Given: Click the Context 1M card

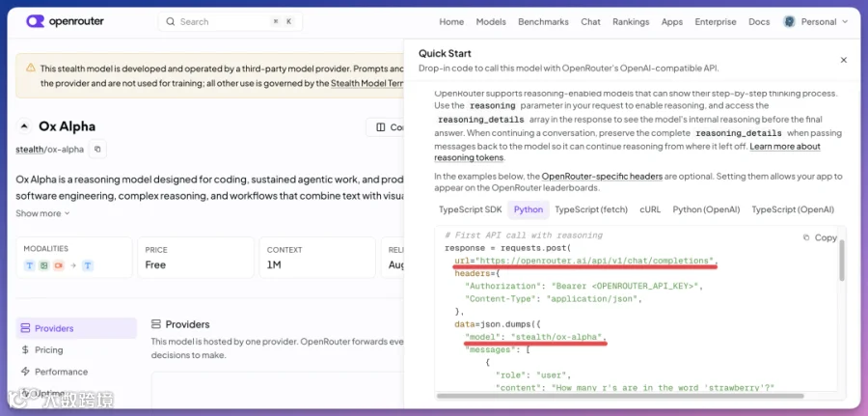Looking at the screenshot, I should (x=317, y=258).
